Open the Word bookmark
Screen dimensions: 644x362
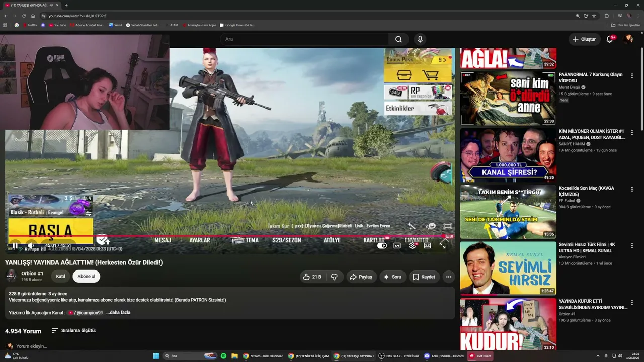[x=115, y=25]
